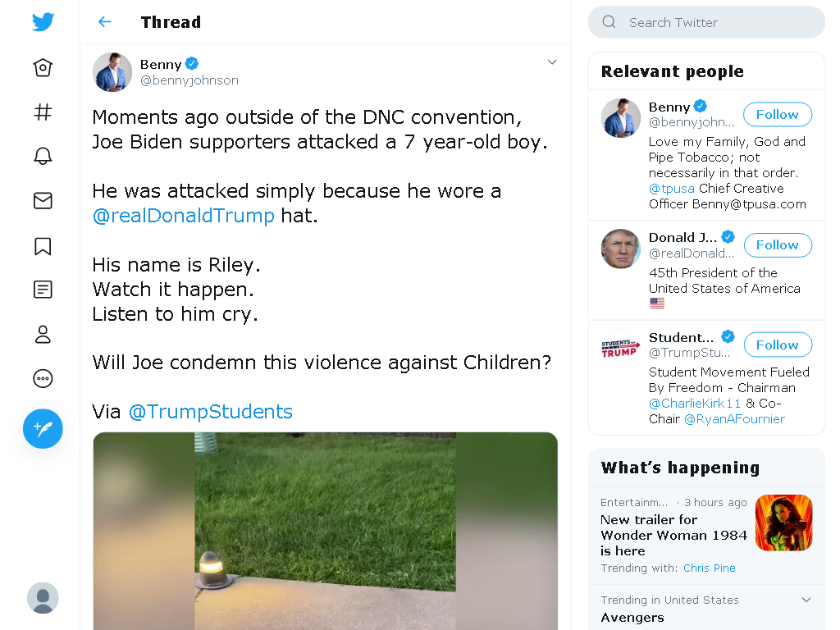Open the Explore hashtag icon
The height and width of the screenshot is (630, 840).
pos(43,112)
